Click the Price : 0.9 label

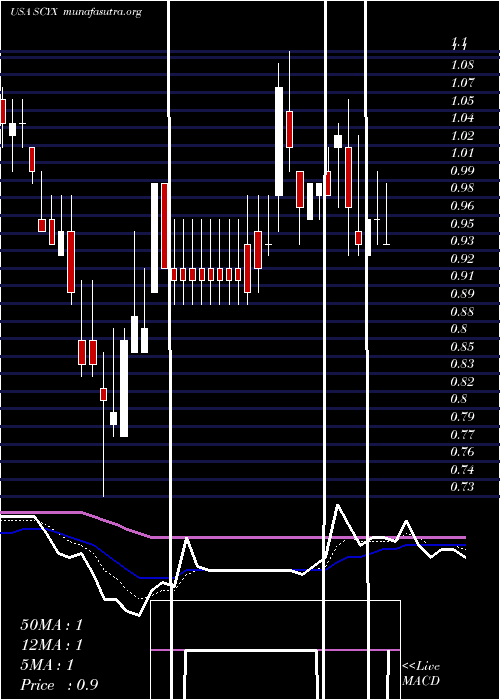(x=59, y=685)
